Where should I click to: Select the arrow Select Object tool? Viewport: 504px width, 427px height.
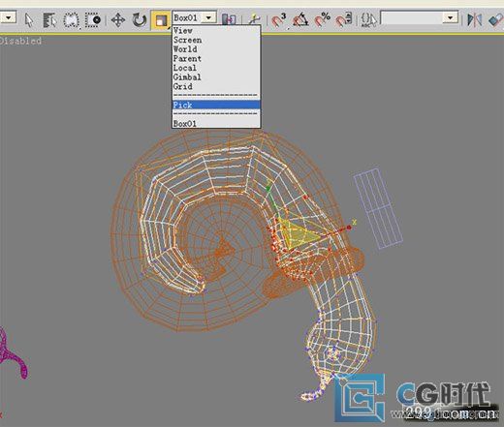(x=29, y=20)
